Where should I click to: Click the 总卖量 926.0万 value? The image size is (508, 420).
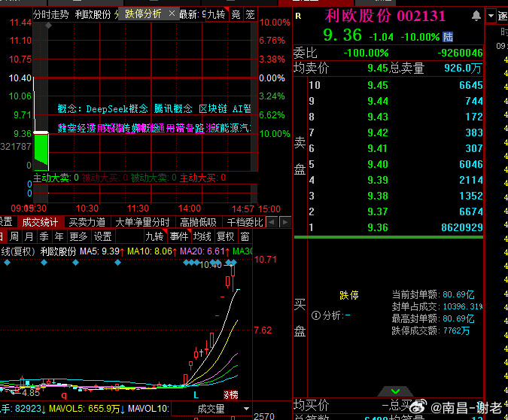pyautogui.click(x=463, y=68)
